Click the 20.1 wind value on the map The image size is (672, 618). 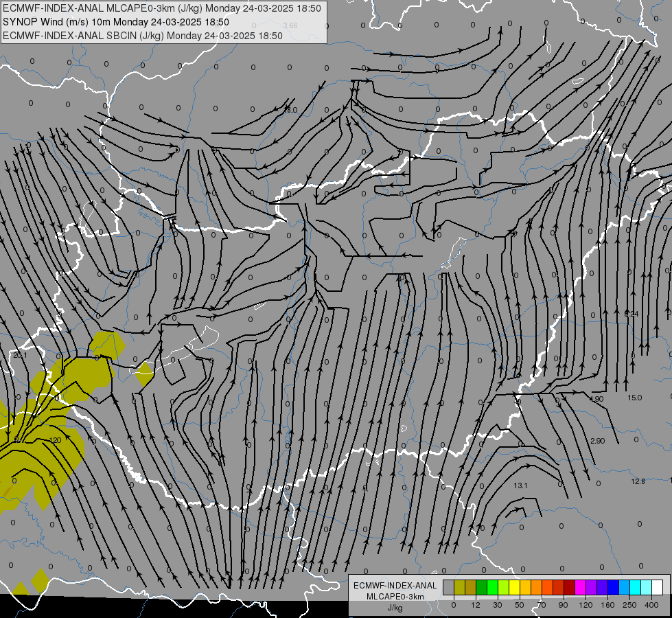click(20, 355)
